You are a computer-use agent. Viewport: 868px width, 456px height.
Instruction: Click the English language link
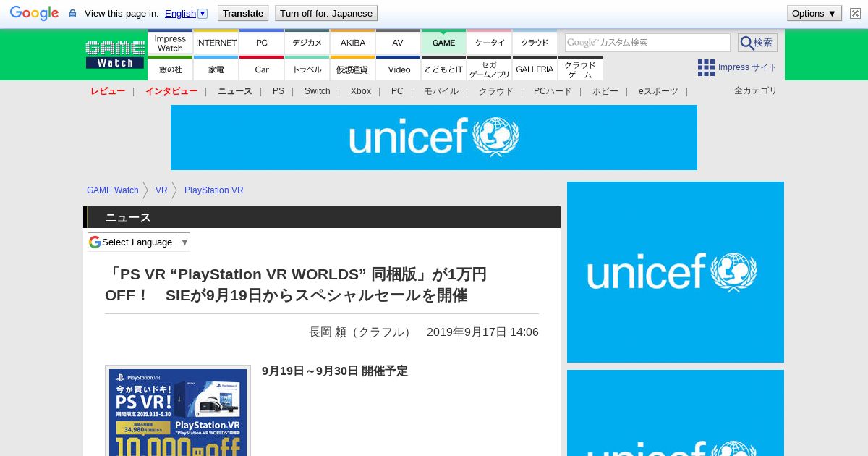(x=180, y=13)
